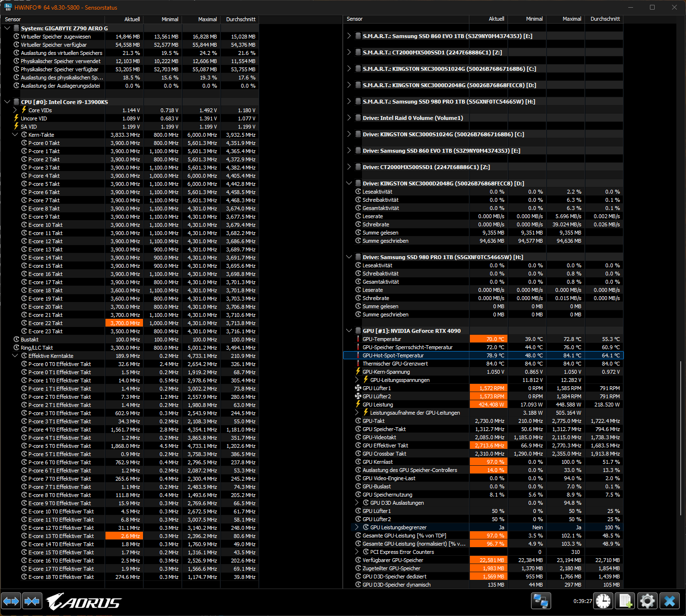This screenshot has width=686, height=616.
Task: Click right panel Durchschnitt column header
Action: [x=604, y=19]
